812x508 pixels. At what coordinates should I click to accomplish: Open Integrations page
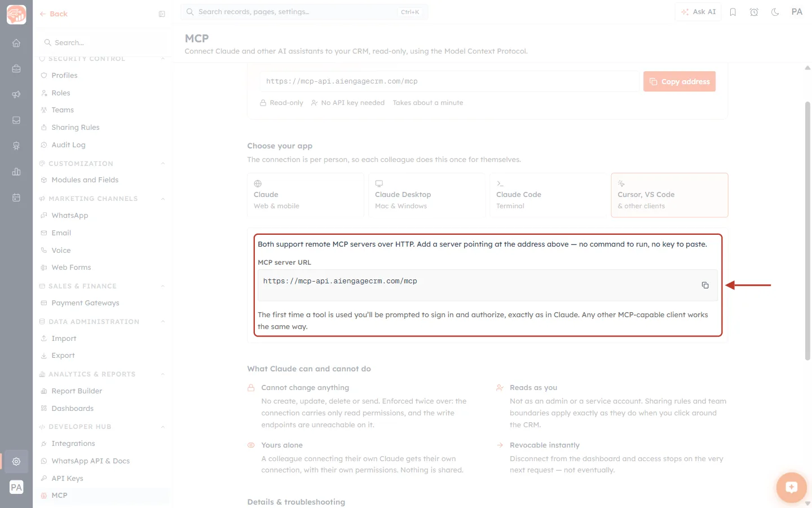click(103, 444)
